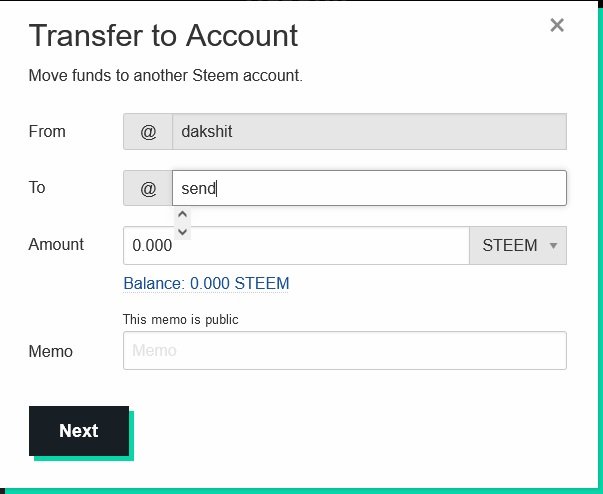Click the down arrow of the stepper

tap(182, 232)
